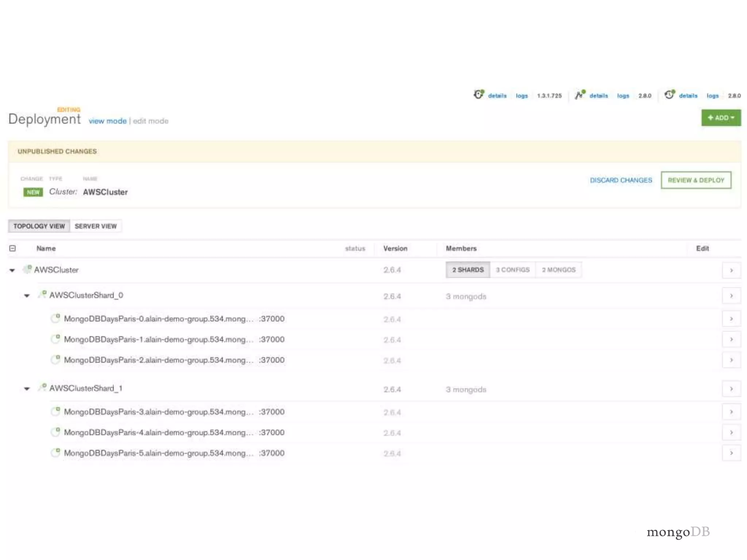747x560 pixels.
Task: Open details link for backup agent
Action: [x=688, y=96]
